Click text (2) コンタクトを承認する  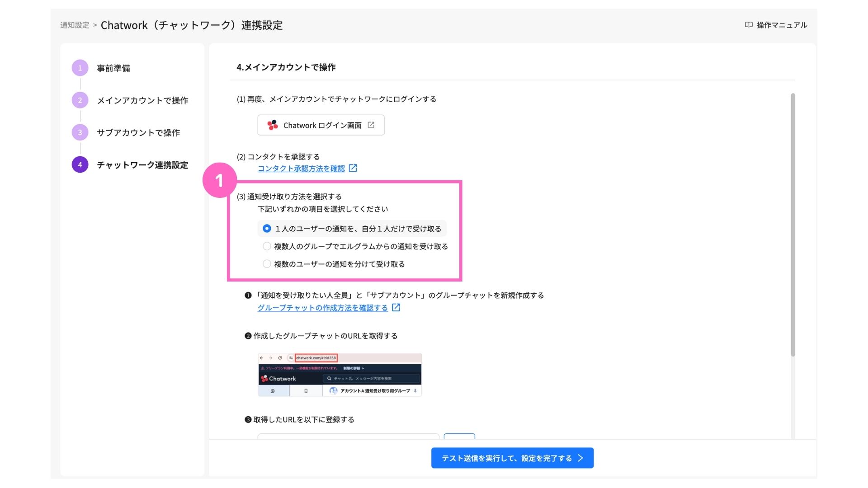(x=278, y=157)
